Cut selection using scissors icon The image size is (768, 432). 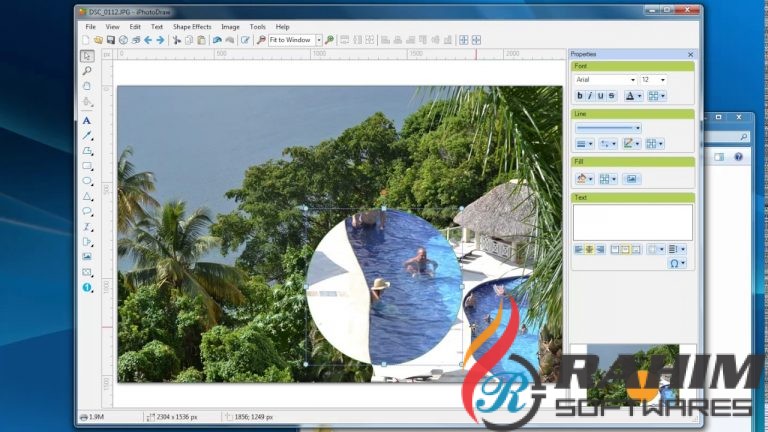click(x=177, y=40)
